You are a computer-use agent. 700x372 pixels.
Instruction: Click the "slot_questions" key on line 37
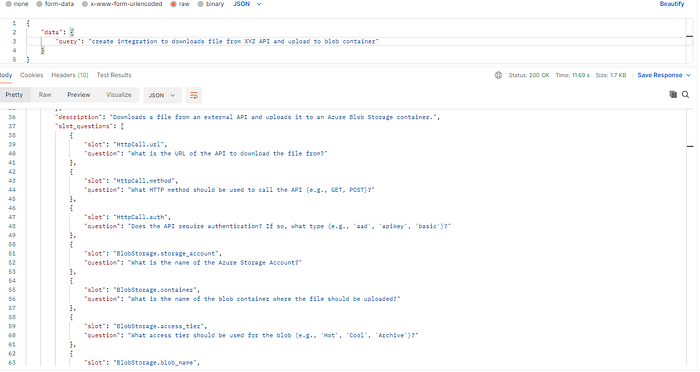click(84, 126)
